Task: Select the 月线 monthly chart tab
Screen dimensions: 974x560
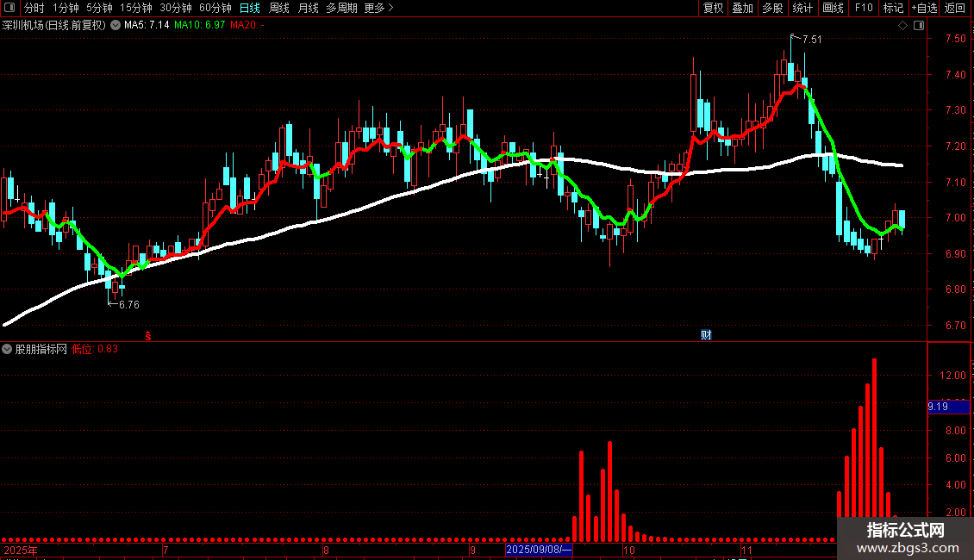Action: pyautogui.click(x=308, y=8)
